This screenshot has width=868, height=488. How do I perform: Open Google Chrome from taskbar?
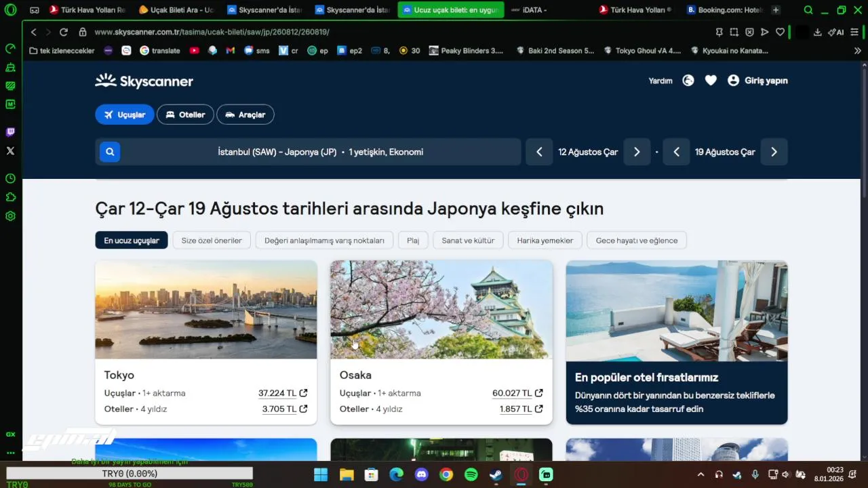pos(446,474)
